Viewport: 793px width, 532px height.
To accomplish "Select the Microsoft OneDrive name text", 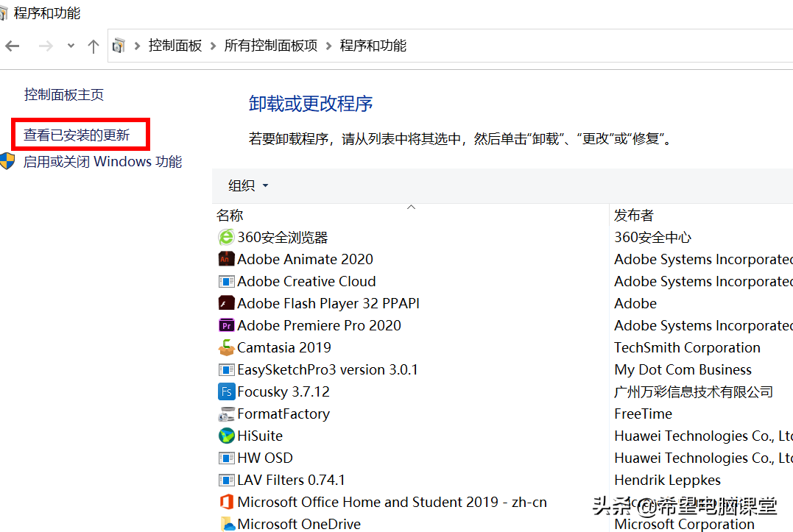I will click(299, 524).
